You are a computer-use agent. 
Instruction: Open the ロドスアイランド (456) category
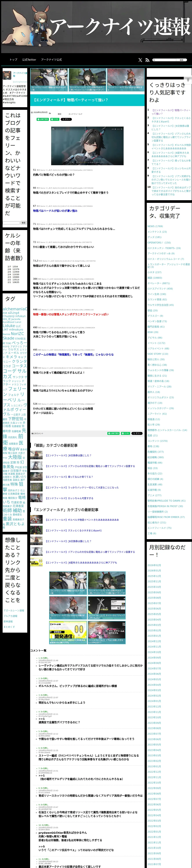click(x=160, y=288)
